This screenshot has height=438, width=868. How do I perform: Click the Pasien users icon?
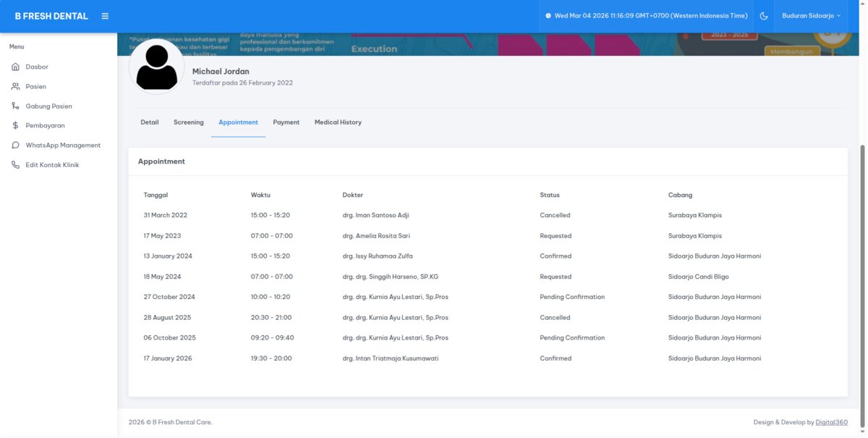click(16, 87)
